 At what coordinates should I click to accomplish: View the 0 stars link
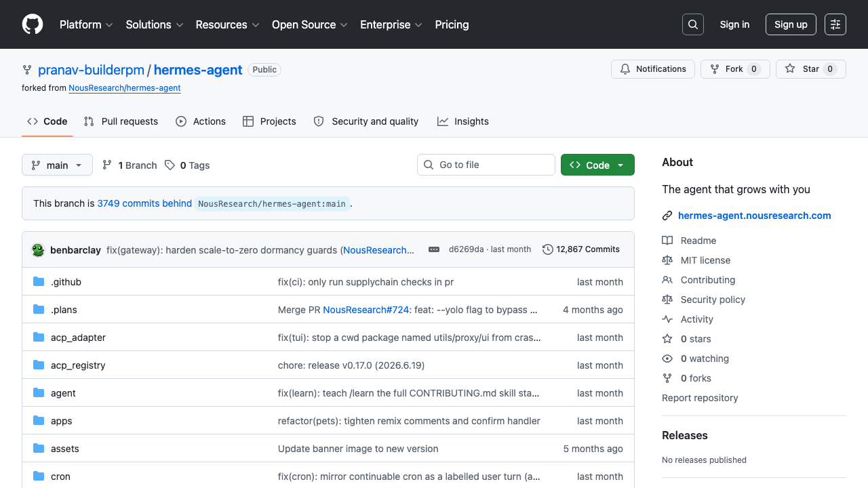coord(686,339)
